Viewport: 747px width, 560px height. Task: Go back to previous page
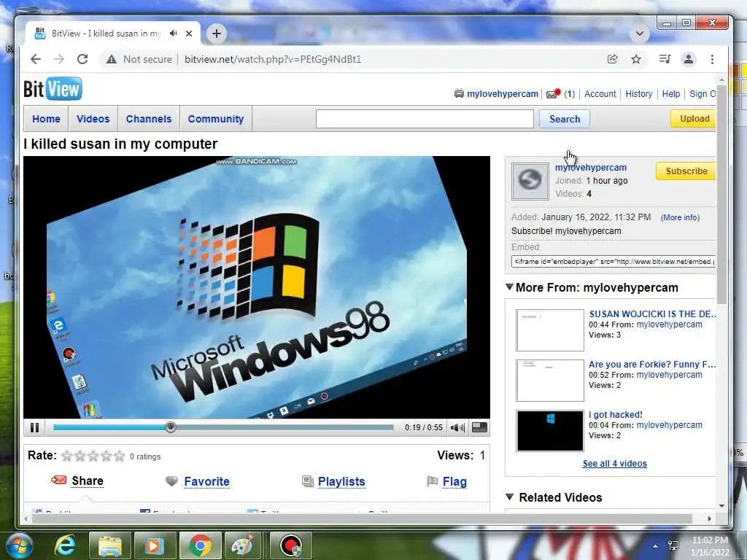point(36,59)
